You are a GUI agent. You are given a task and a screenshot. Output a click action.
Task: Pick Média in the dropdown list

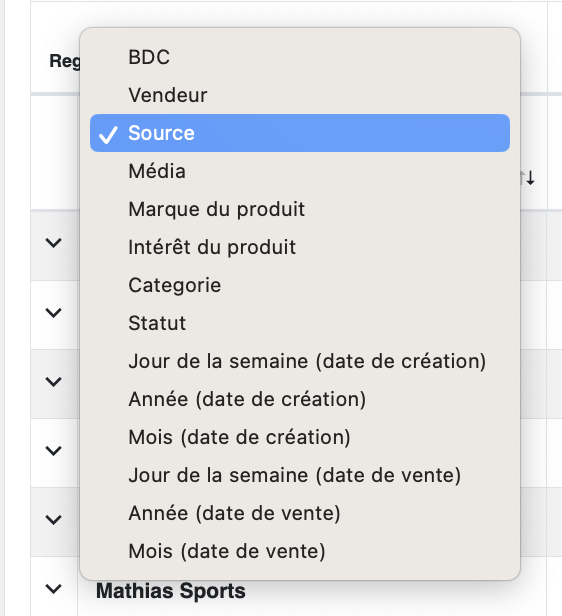300,171
